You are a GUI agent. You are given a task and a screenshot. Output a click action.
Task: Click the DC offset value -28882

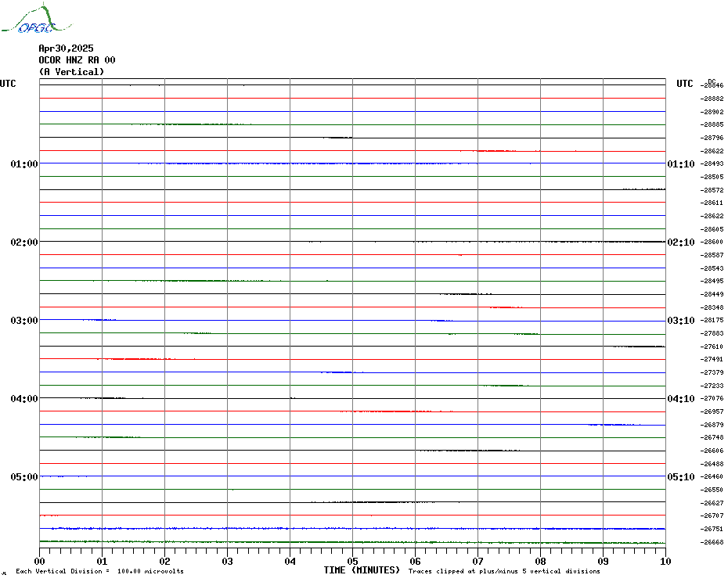(712, 99)
